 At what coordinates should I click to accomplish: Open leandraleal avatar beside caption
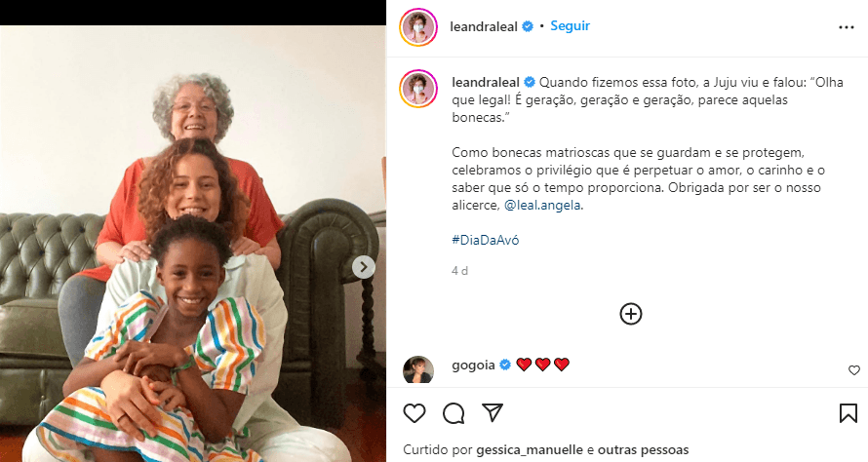(x=418, y=89)
